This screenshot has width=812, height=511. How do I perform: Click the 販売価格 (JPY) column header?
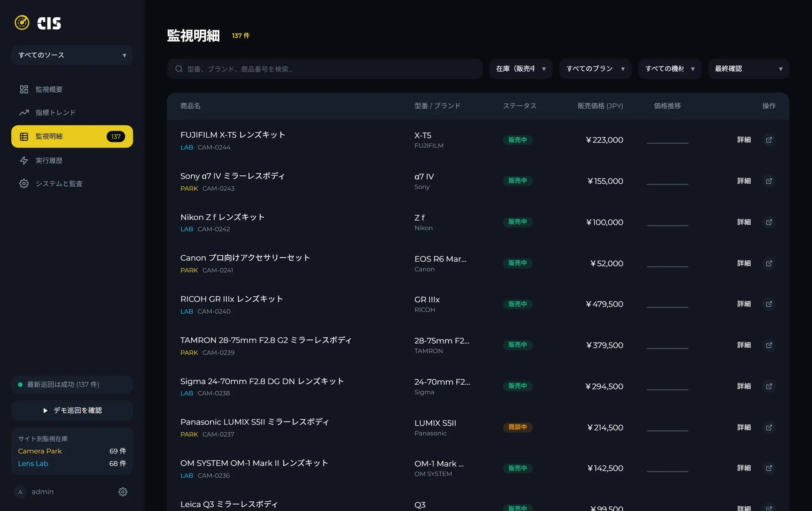point(600,106)
